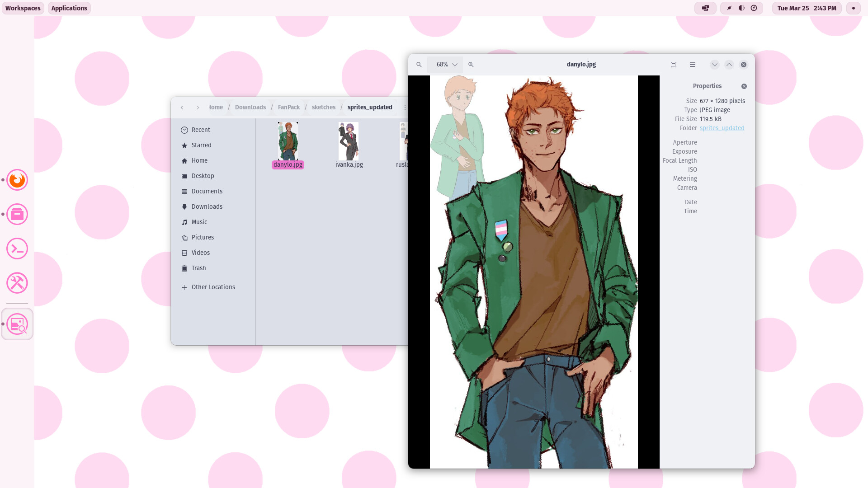
Task: Open the Starred section in the sidebar
Action: (x=201, y=145)
